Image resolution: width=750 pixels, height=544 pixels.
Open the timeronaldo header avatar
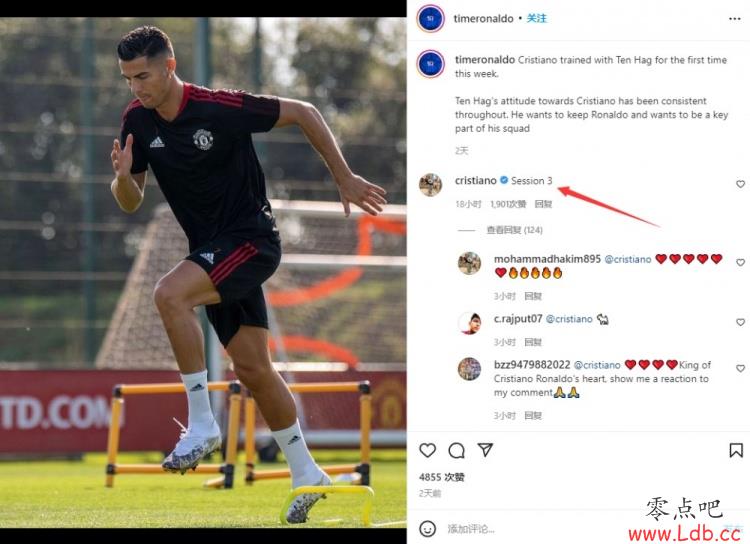(x=430, y=19)
